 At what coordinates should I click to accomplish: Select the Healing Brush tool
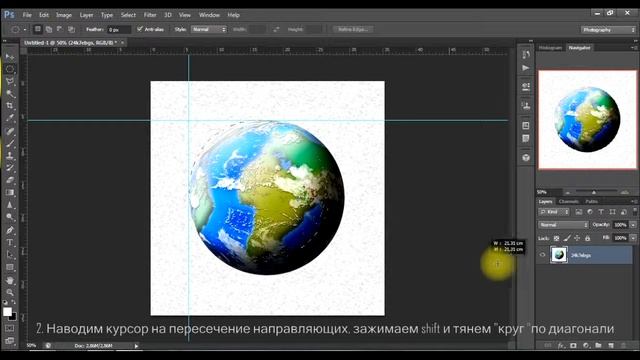pos(10,131)
